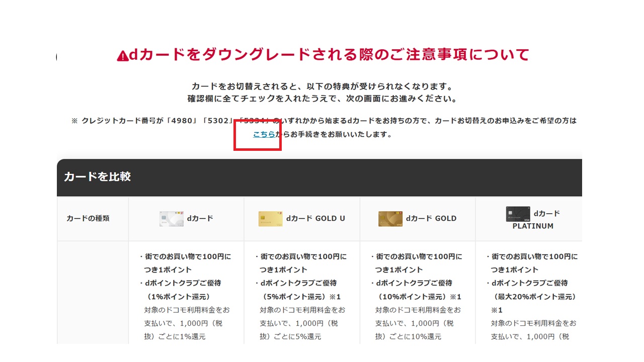Select the plain dカード column title
This screenshot has height=362, width=644.
[200, 218]
